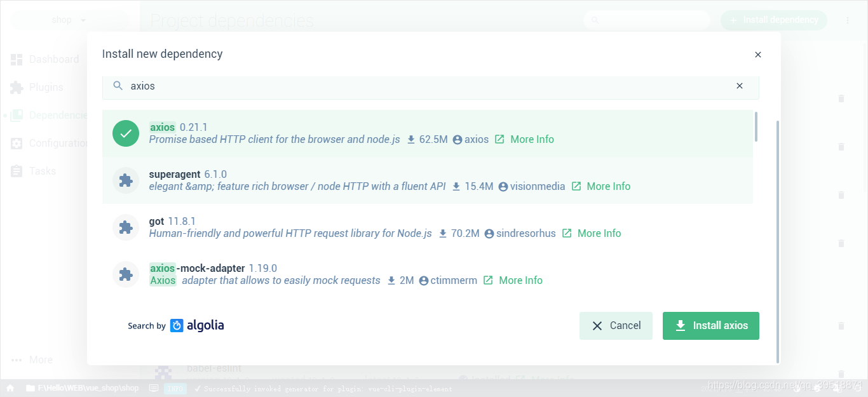Open Tasks in the background sidebar
The height and width of the screenshot is (397, 868).
tap(33, 172)
